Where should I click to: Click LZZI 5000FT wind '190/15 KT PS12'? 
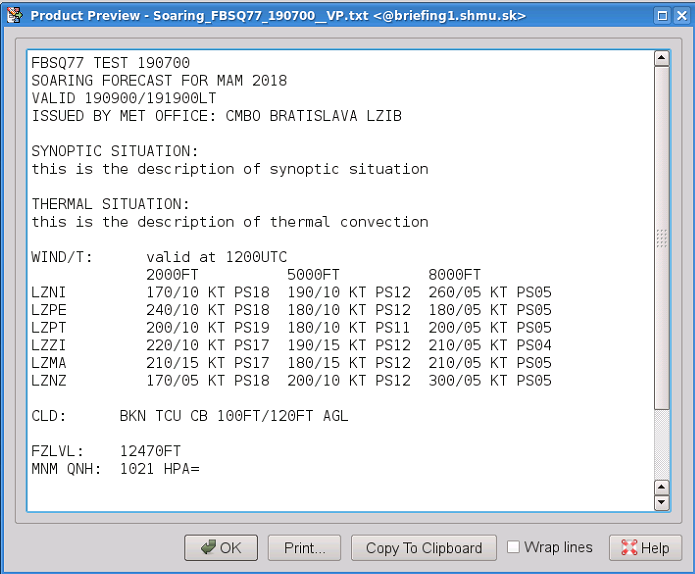tap(349, 345)
